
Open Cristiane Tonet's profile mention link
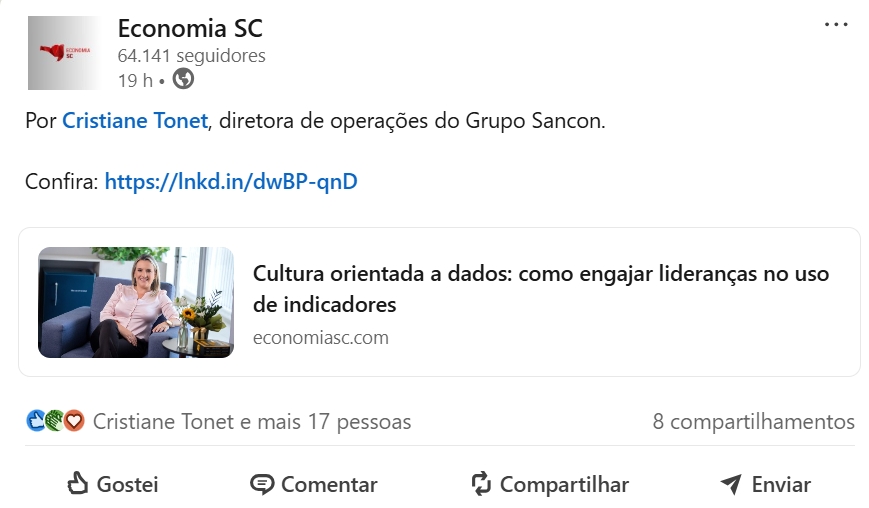tap(135, 121)
